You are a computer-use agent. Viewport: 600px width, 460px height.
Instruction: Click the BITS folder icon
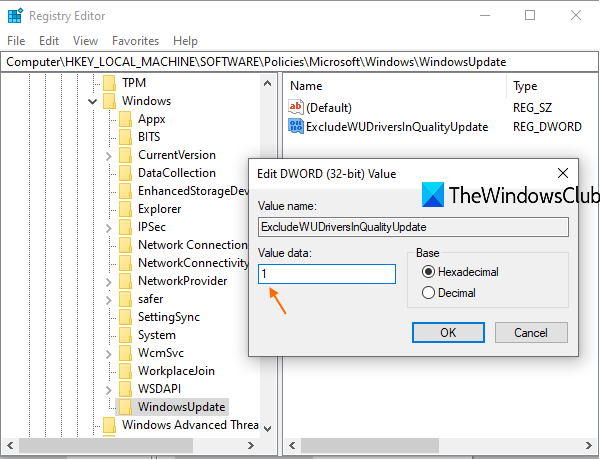click(125, 137)
